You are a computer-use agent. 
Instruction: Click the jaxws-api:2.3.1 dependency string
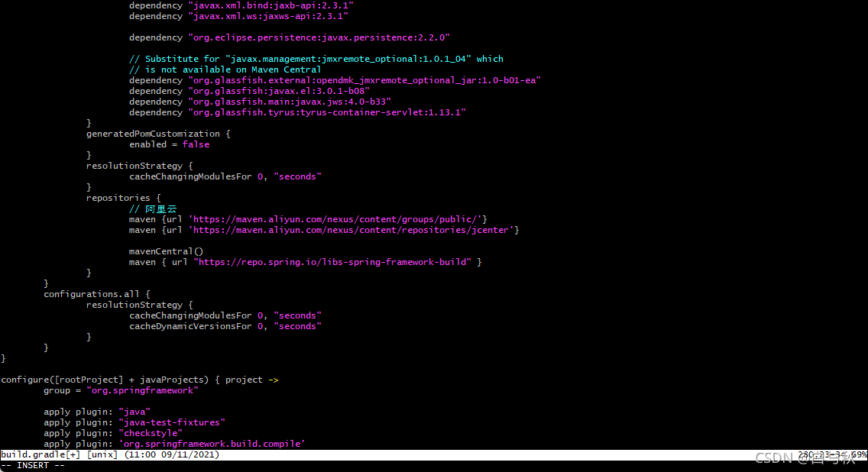point(268,16)
